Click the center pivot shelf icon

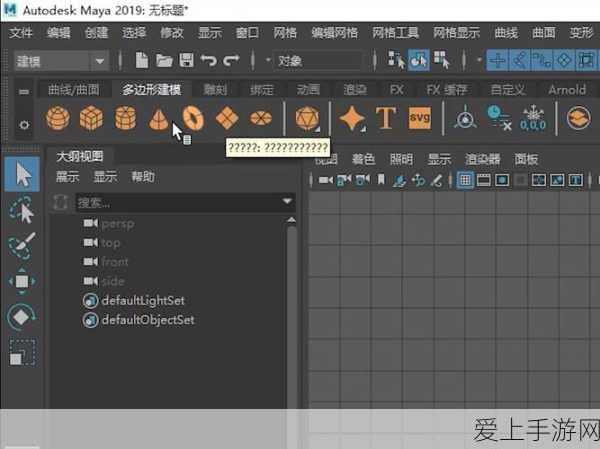(465, 118)
